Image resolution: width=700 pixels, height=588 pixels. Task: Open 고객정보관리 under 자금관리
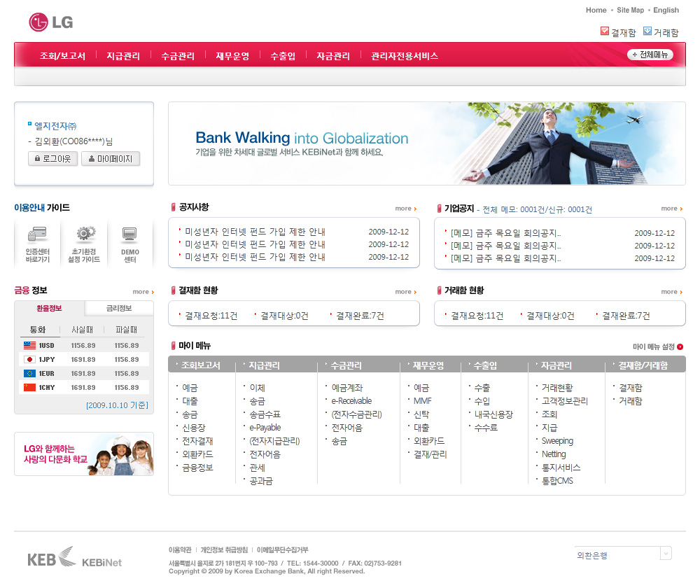(x=565, y=401)
